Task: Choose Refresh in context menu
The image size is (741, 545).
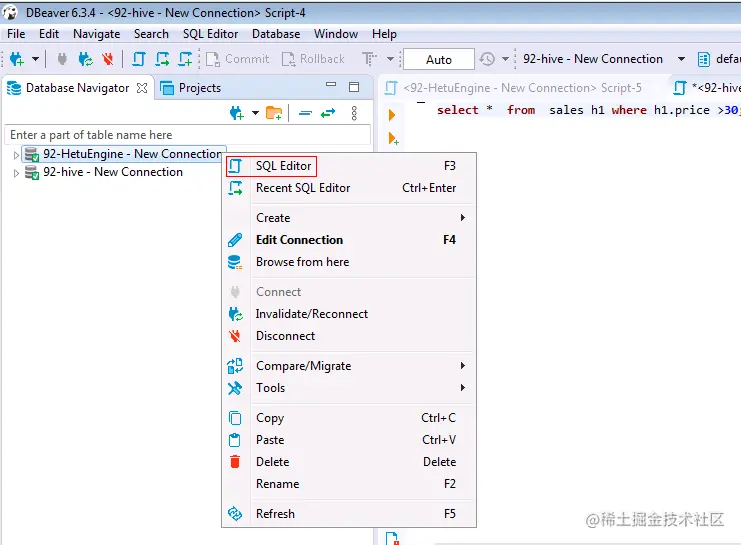Action: coord(349,514)
